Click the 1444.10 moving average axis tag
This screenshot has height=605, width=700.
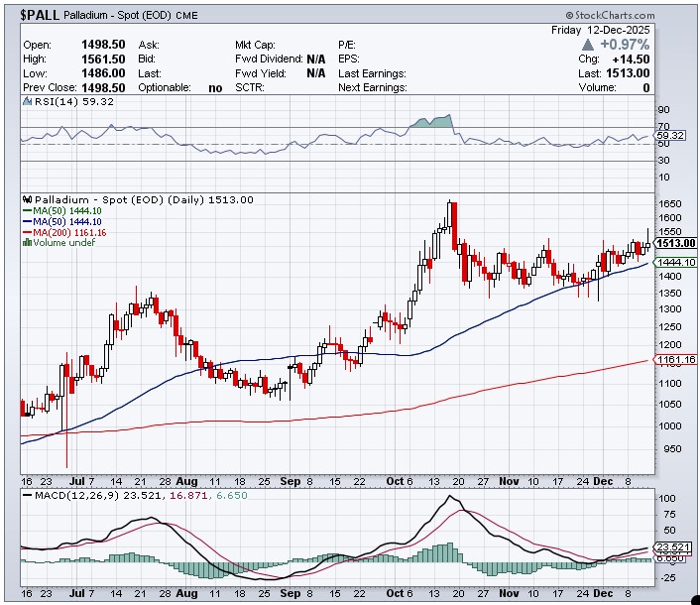point(675,262)
